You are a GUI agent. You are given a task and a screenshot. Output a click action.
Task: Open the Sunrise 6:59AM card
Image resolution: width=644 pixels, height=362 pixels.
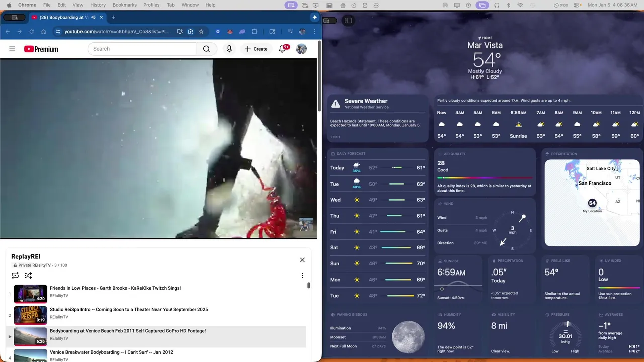point(458,279)
